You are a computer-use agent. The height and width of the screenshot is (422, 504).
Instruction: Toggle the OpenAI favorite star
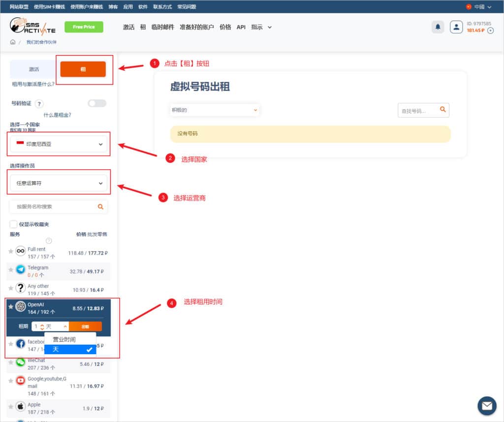click(x=11, y=306)
